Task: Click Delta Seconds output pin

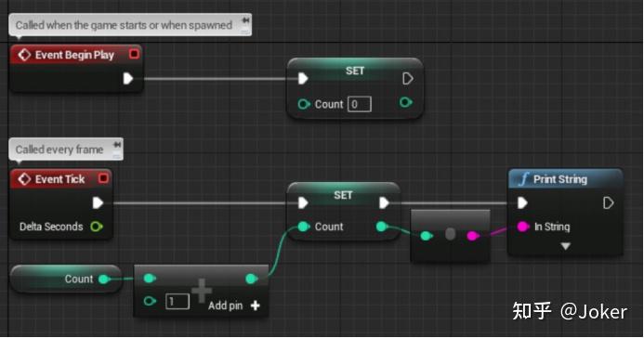Action: [x=97, y=227]
